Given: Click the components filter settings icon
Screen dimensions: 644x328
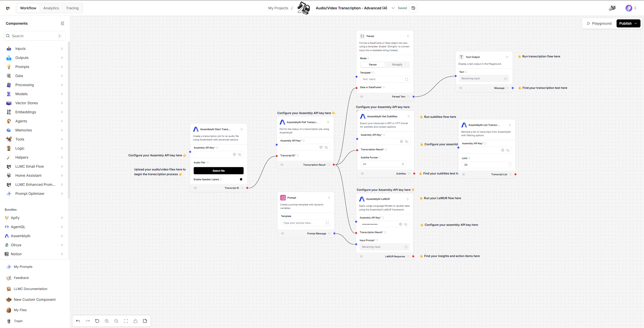Looking at the screenshot, I should pyautogui.click(x=62, y=23).
